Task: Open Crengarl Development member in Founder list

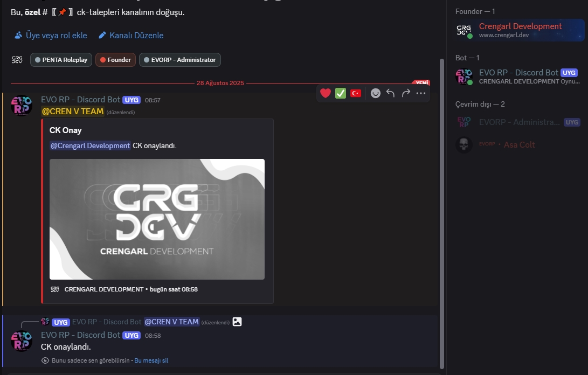Action: 519,30
